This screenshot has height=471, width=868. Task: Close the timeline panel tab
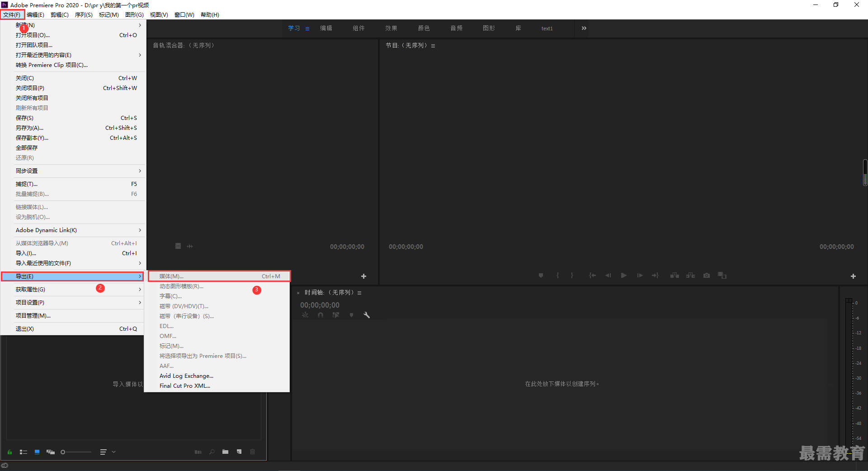pyautogui.click(x=298, y=293)
